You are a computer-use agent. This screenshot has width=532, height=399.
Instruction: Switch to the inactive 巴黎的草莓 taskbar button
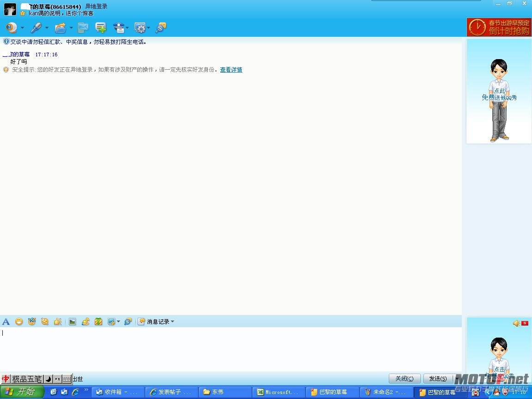(332, 392)
